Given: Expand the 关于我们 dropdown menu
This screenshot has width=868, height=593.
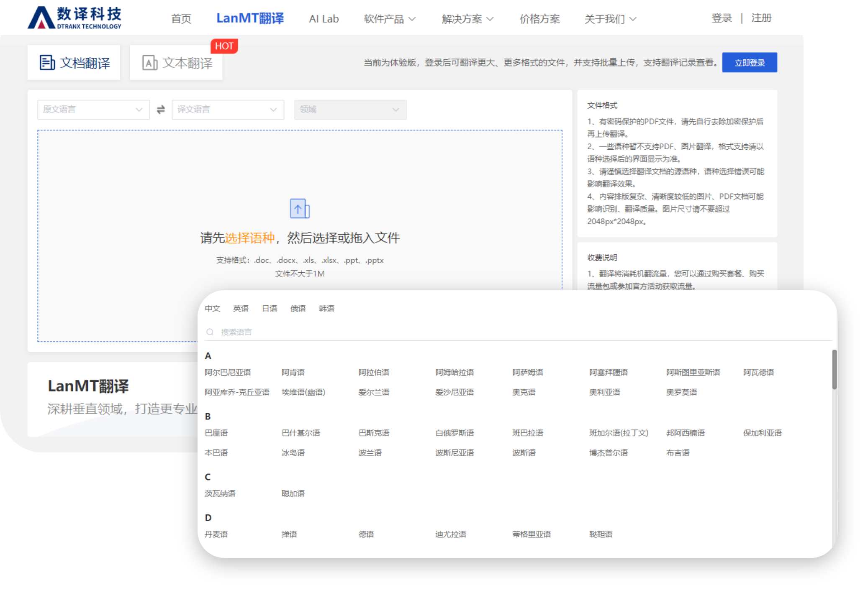Looking at the screenshot, I should point(611,19).
